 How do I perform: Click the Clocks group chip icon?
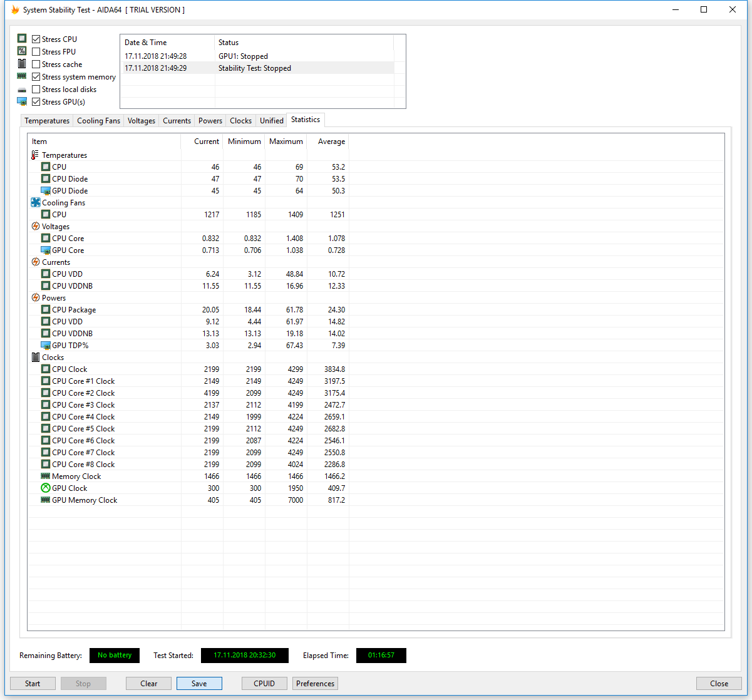pyautogui.click(x=35, y=357)
